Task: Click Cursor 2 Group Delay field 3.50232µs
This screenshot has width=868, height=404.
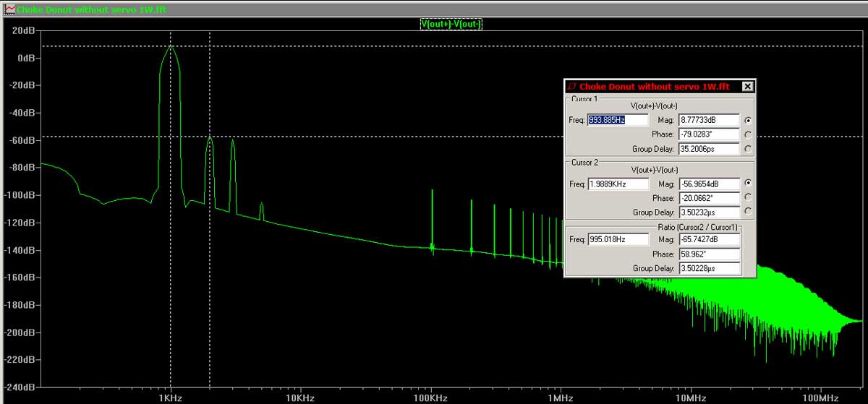Action: [709, 212]
